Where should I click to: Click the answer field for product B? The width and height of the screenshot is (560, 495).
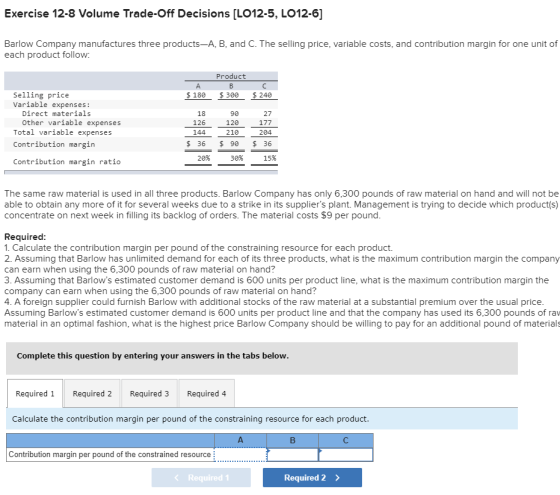[x=292, y=455]
